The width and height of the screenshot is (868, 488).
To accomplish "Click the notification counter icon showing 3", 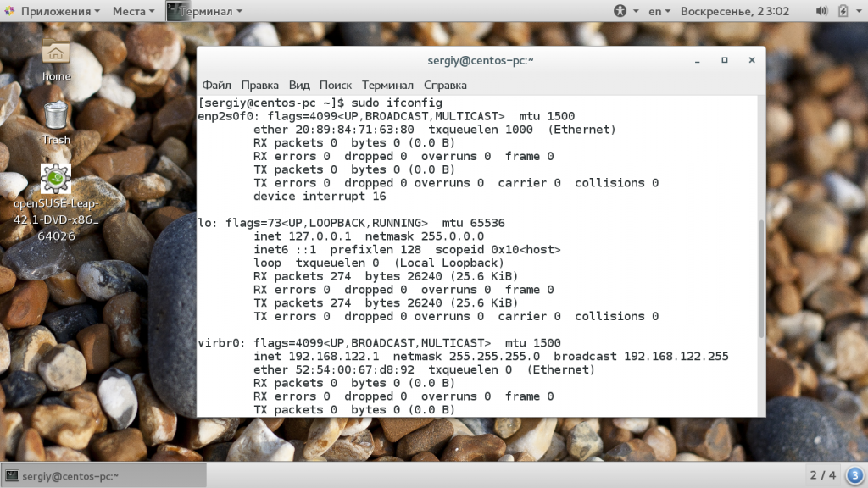I will pyautogui.click(x=855, y=475).
